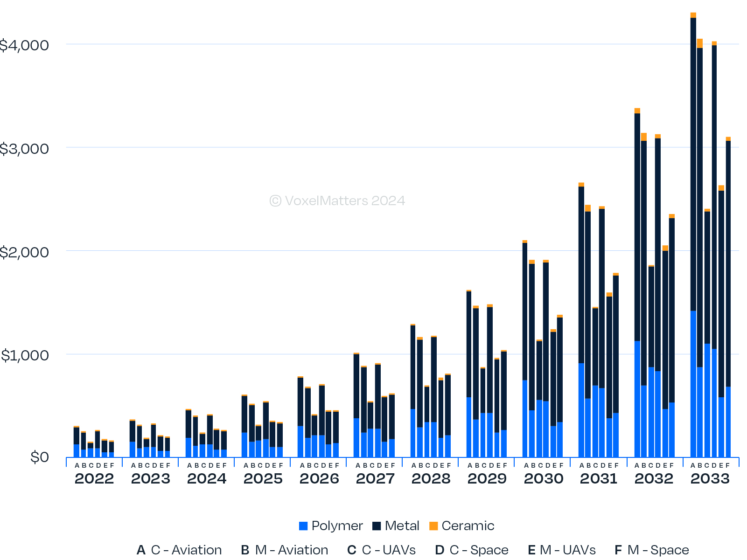Select the 'E M - UAVs' key entry
Viewport: 747px width, 560px height.
[561, 550]
